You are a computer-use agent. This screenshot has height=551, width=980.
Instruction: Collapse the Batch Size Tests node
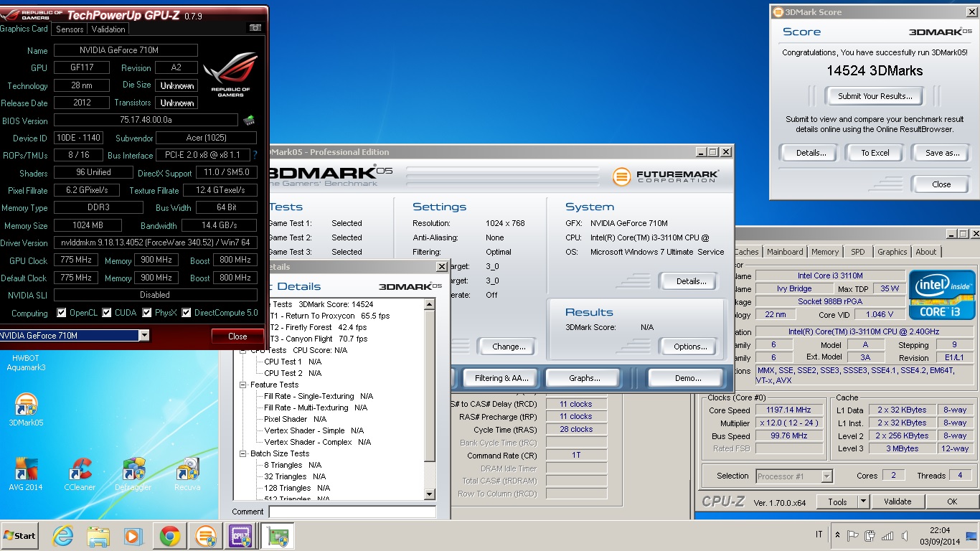click(x=242, y=453)
